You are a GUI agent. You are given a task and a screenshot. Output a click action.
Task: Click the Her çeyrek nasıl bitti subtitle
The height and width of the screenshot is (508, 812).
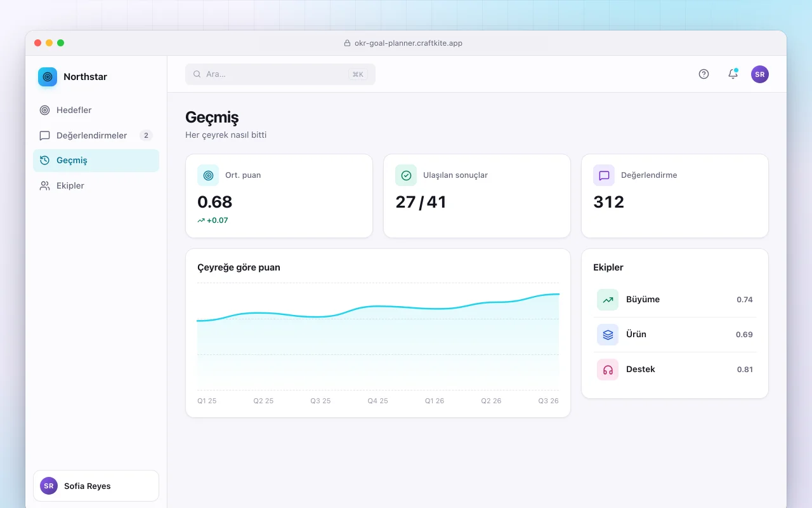226,135
